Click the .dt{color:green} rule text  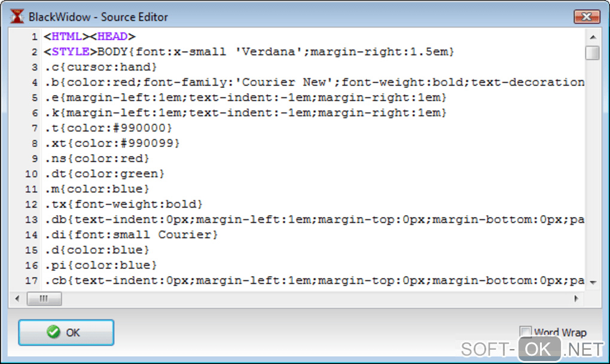pyautogui.click(x=104, y=174)
